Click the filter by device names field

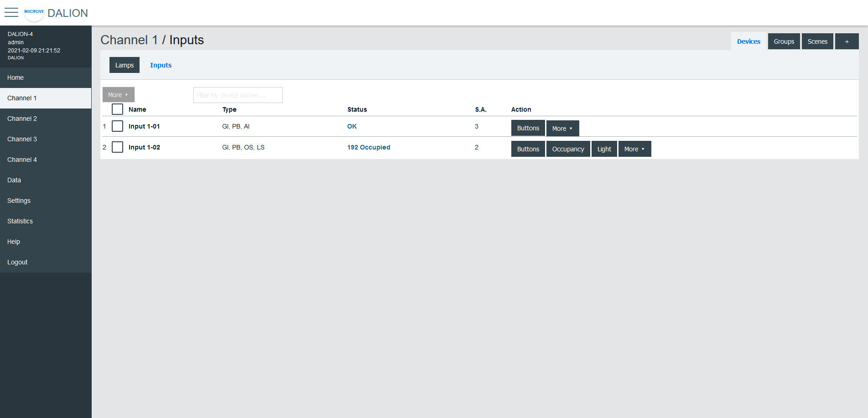[x=238, y=95]
